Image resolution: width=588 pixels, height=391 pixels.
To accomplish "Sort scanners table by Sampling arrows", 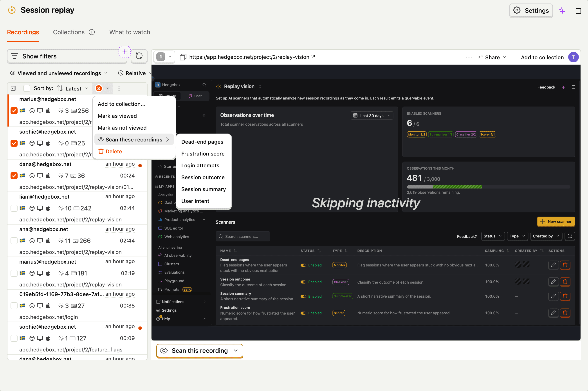I will (508, 251).
